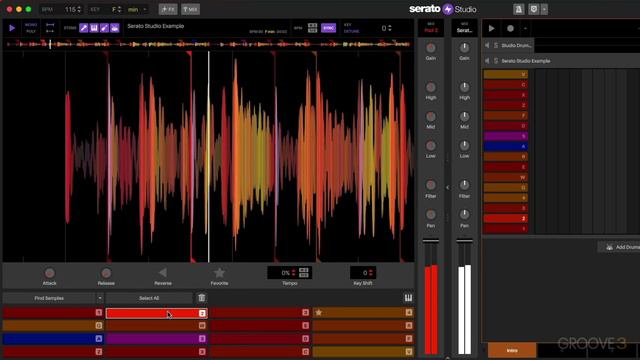Turn the Pad 2 channel High knob
Image resolution: width=640 pixels, height=360 pixels.
(x=431, y=87)
